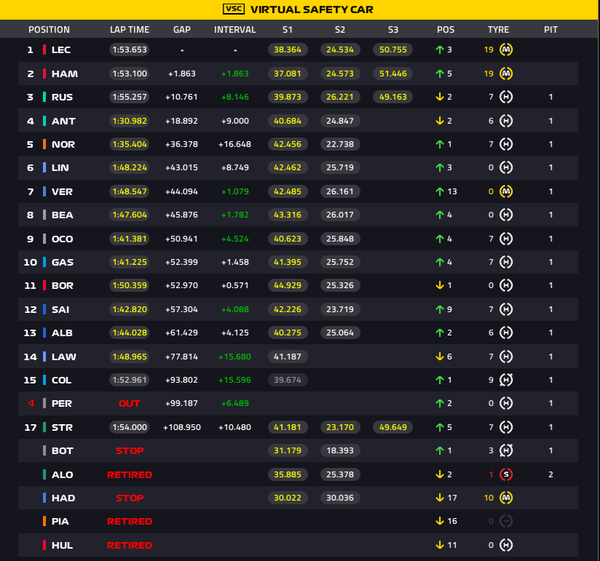
Task: Click VER's medium tyre icon
Action: click(x=506, y=191)
